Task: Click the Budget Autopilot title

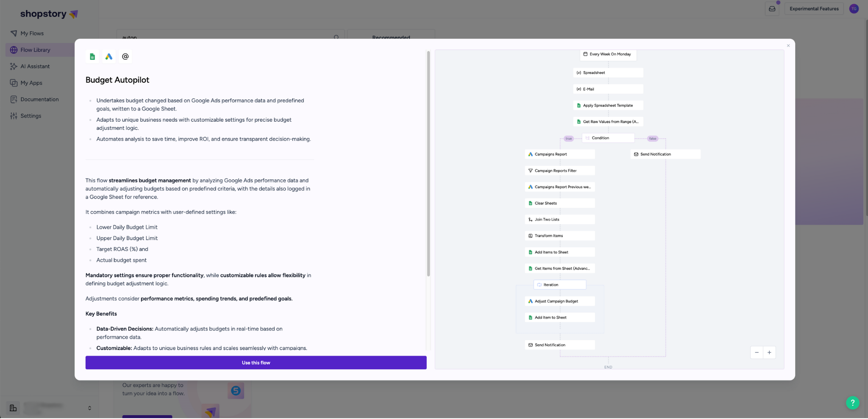Action: pos(117,80)
